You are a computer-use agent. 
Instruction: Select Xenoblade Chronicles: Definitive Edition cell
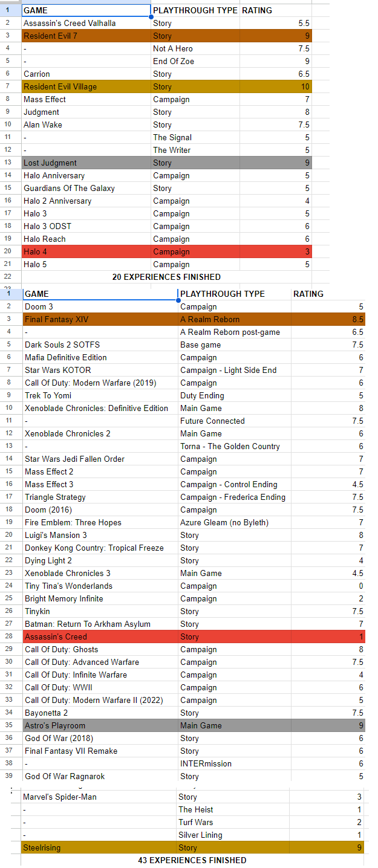[x=100, y=408]
